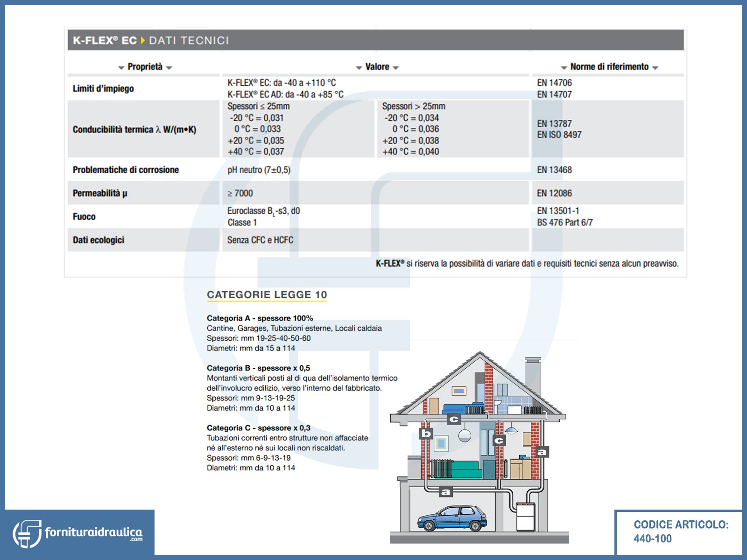Click the EN 13501-1 reference text
The width and height of the screenshot is (747, 560).
[558, 211]
